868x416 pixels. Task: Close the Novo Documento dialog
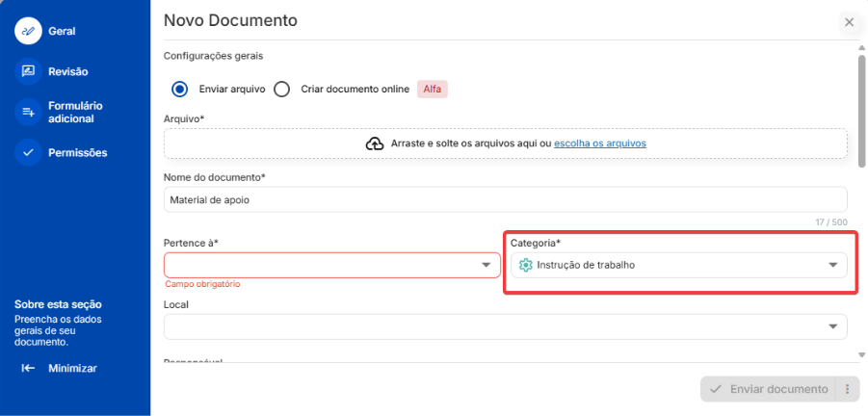tap(849, 21)
